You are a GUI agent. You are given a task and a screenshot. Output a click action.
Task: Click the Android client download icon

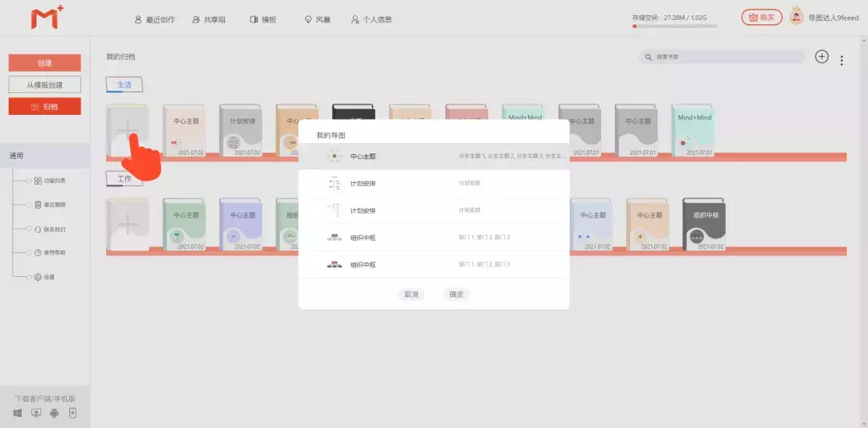tap(54, 414)
